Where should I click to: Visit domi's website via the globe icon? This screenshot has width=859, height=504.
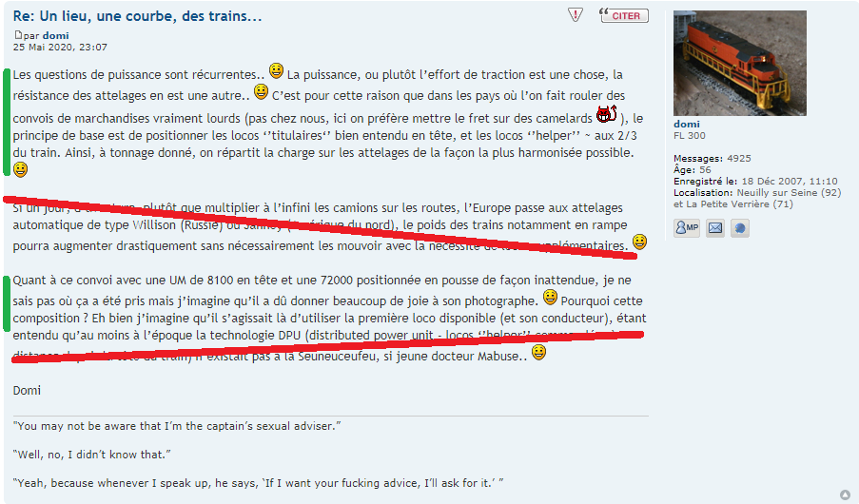[x=739, y=227]
